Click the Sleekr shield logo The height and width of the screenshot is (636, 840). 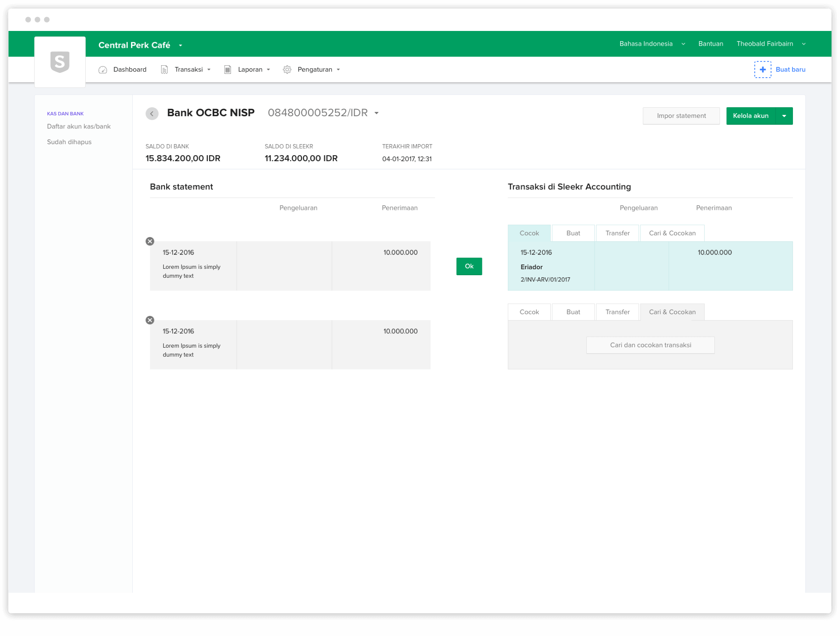[x=60, y=62]
